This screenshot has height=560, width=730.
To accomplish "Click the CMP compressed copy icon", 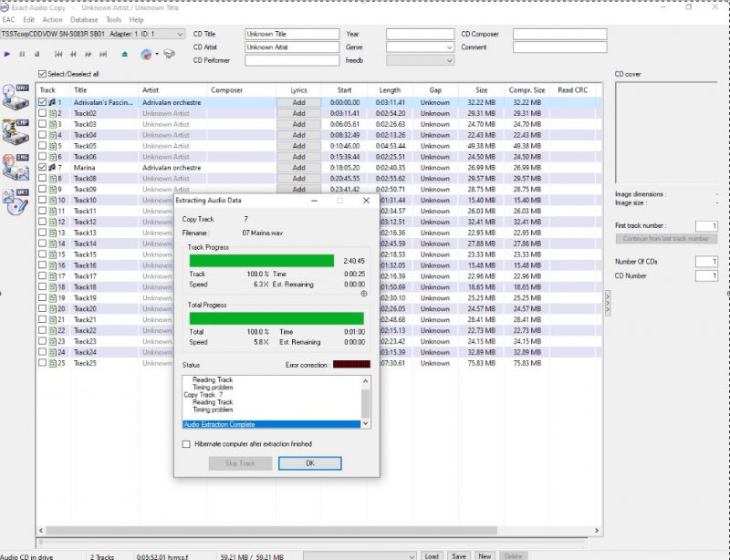I will pos(16,131).
